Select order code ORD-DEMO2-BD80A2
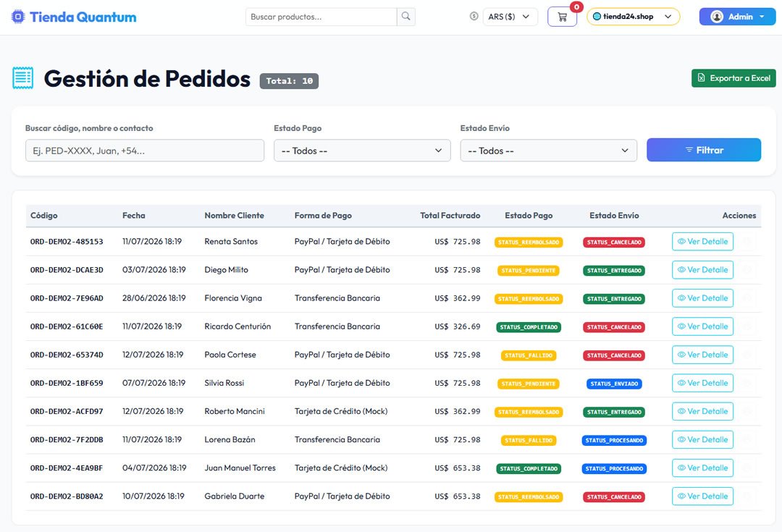The image size is (782, 532). (x=67, y=496)
